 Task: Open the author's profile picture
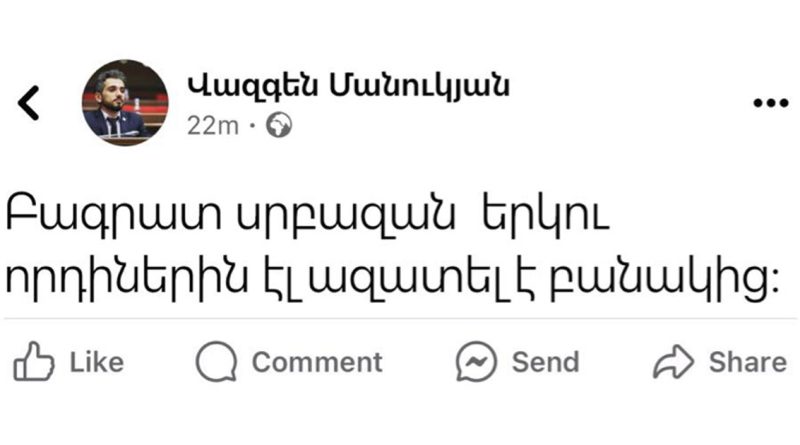(x=125, y=103)
